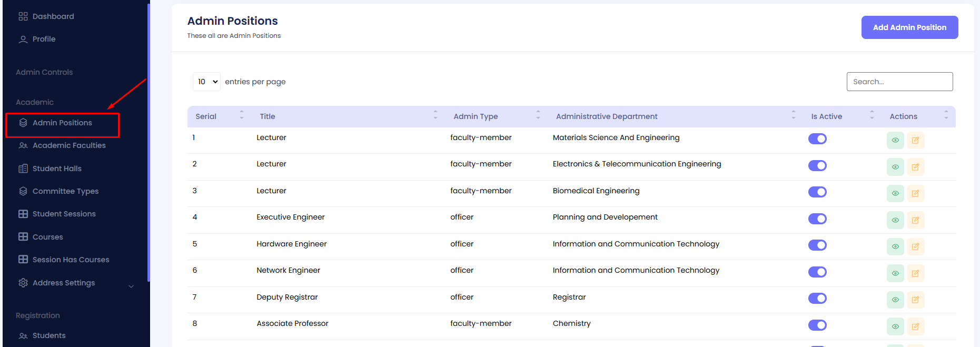Toggle active switch for Materials Science Lecturer
This screenshot has height=347, width=980.
tap(817, 139)
